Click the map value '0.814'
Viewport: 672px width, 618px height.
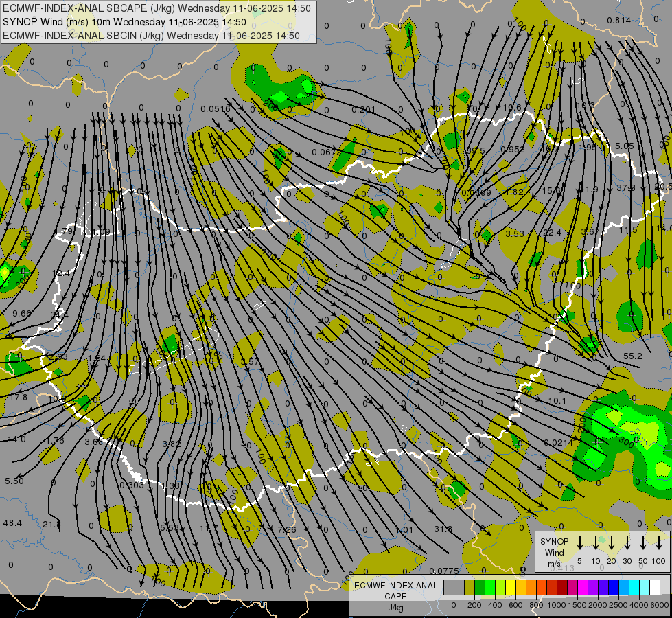tap(619, 20)
